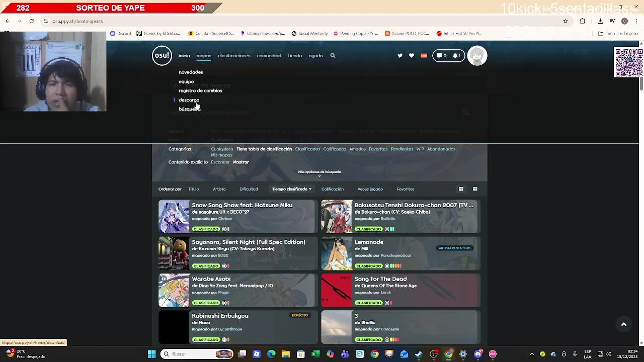Reload the page
The image size is (644, 362).
[31, 21]
